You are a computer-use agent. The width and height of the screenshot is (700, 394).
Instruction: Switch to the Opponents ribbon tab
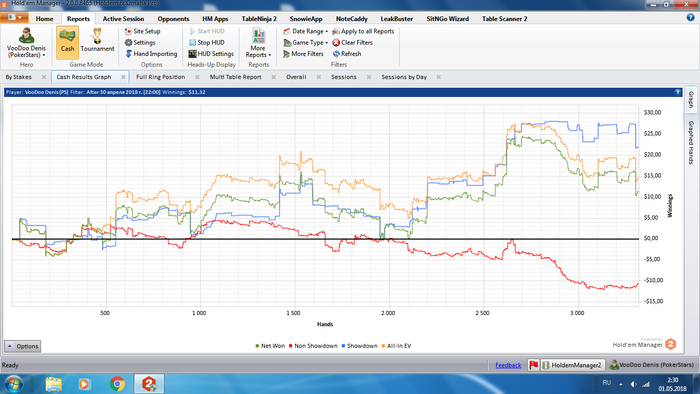tap(173, 19)
